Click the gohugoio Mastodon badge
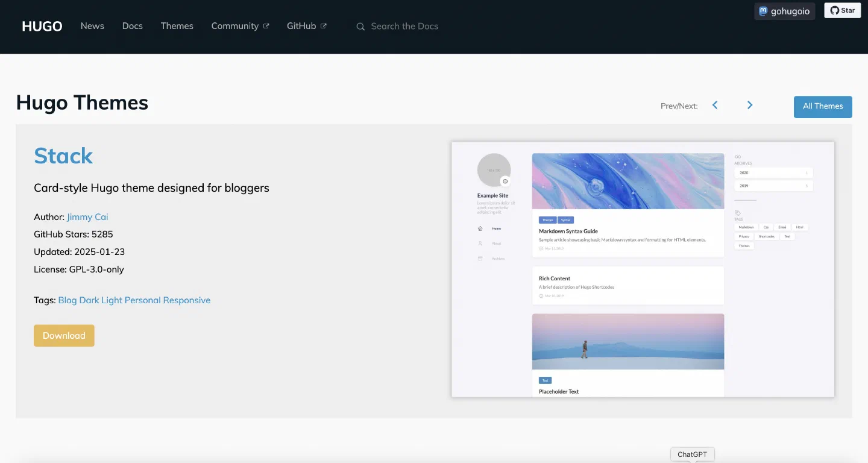 tap(785, 11)
